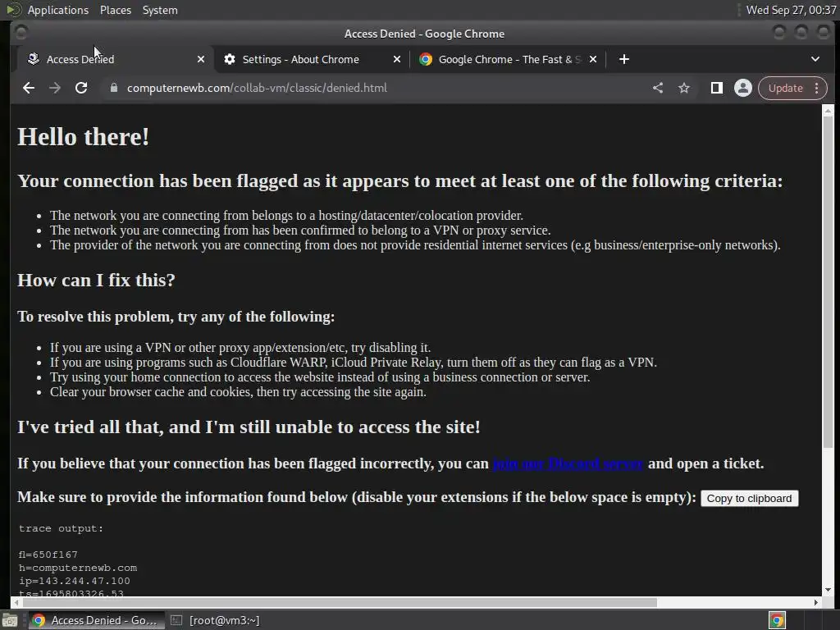Open the clock Wed Sep 27 calendar
The height and width of the screenshot is (630, 840).
pos(791,10)
